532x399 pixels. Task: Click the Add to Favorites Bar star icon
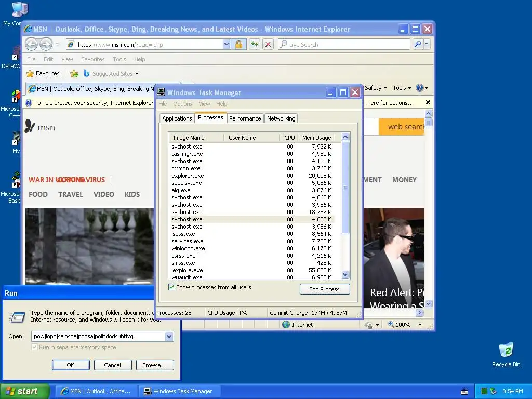(x=74, y=73)
